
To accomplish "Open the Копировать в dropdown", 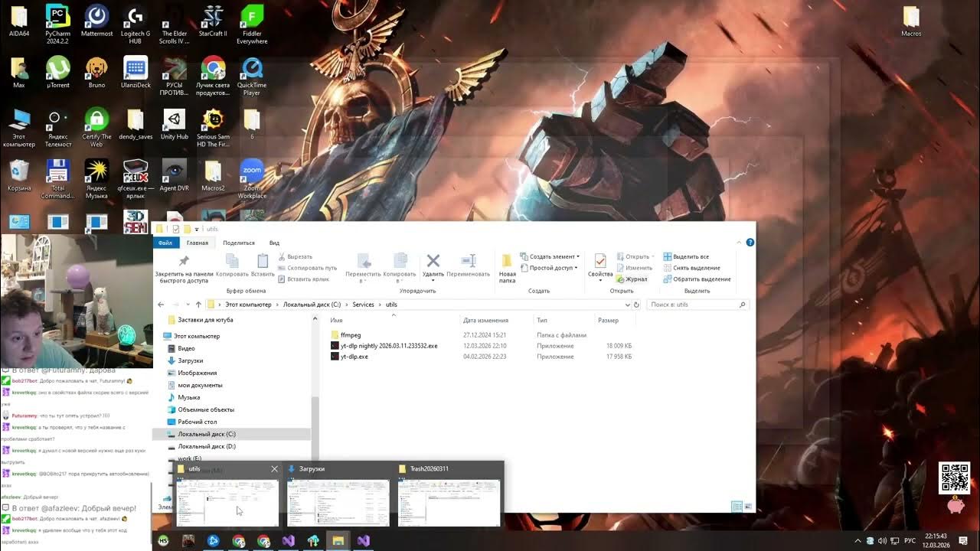I will 400,269.
